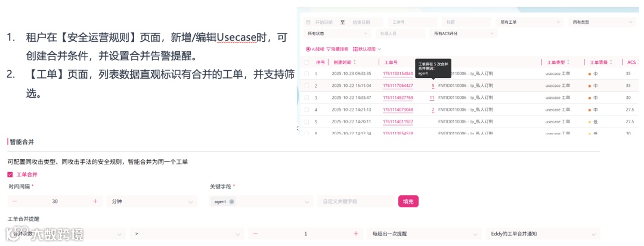Uncheck the 工单合并 checkbox

[10, 175]
